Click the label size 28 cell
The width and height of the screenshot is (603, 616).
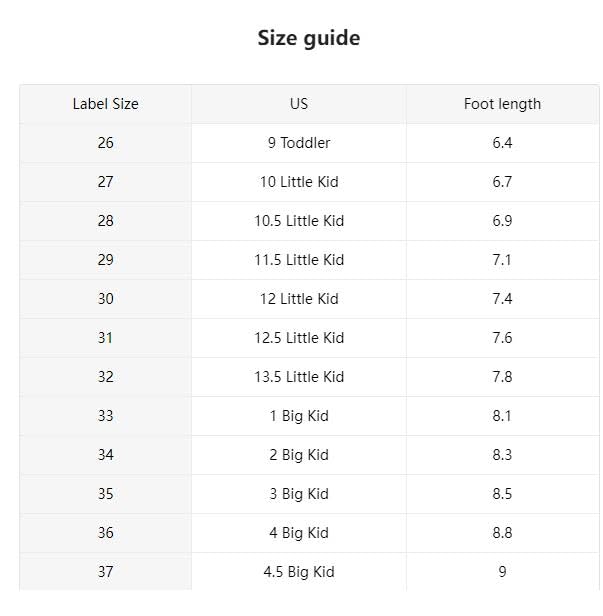coord(105,221)
